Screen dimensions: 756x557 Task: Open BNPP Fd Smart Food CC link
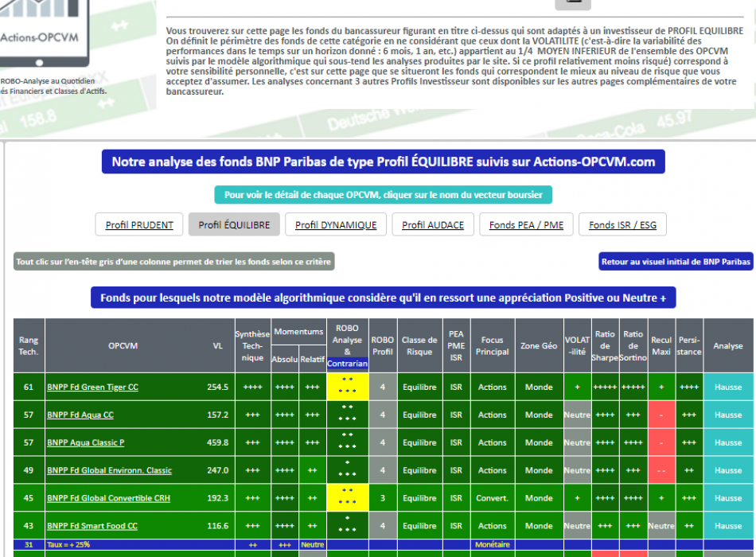92,526
